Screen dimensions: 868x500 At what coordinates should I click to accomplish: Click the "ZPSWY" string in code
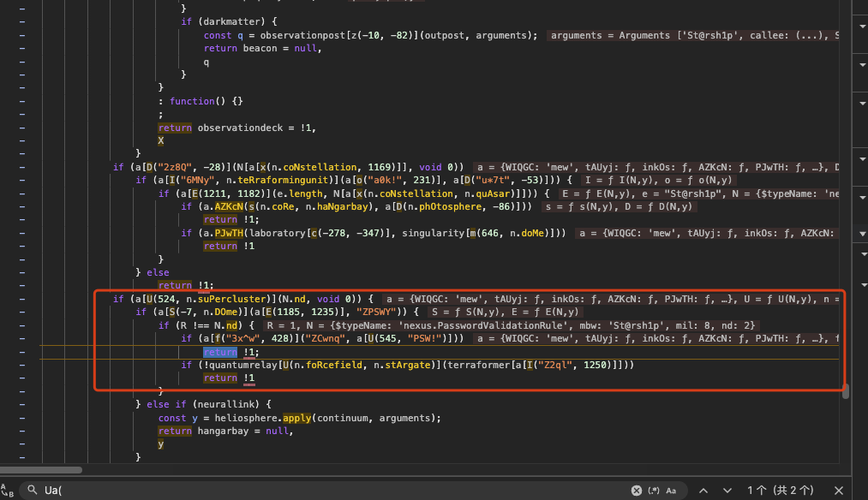coord(375,312)
